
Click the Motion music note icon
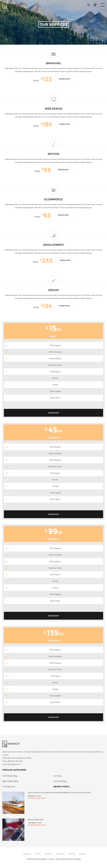(53, 145)
